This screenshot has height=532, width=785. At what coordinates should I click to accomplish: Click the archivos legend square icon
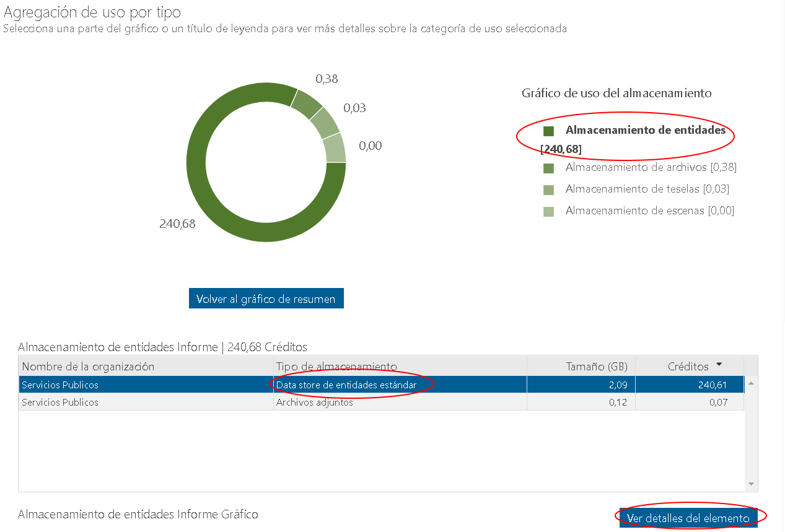(x=549, y=167)
